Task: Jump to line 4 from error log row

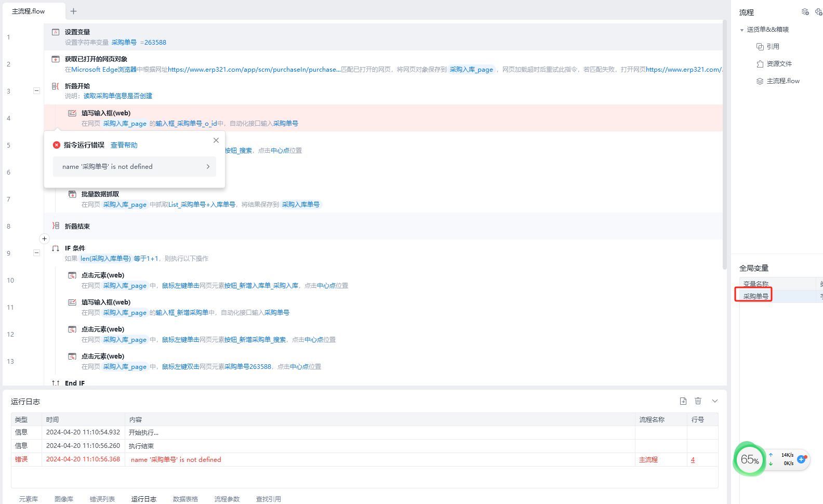Action: pyautogui.click(x=693, y=460)
